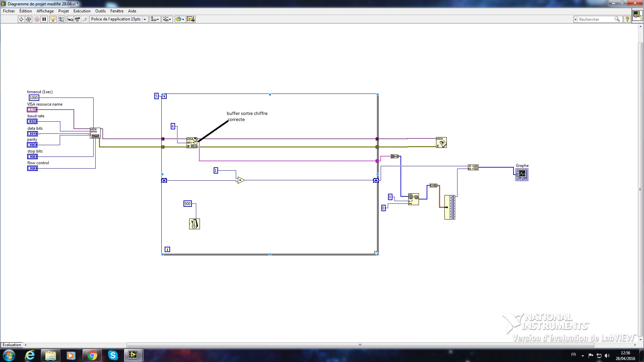The image size is (644, 362).
Task: Click the Step Into icon
Action: (70, 19)
